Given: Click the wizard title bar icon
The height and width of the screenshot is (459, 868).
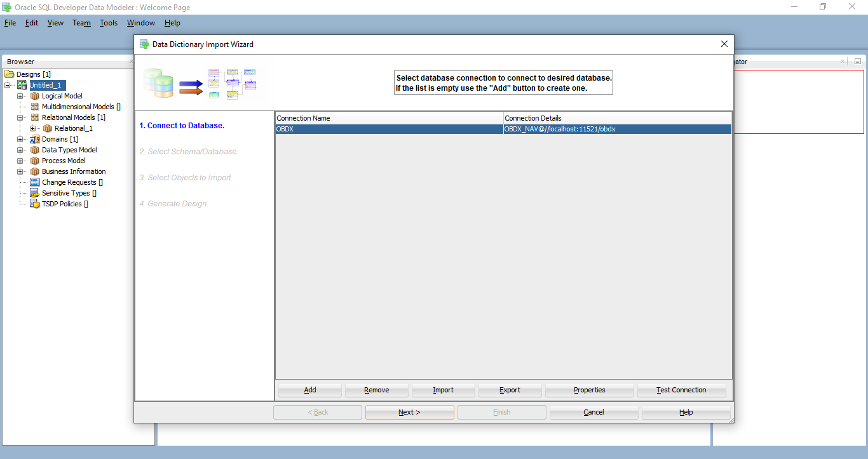Looking at the screenshot, I should [144, 44].
